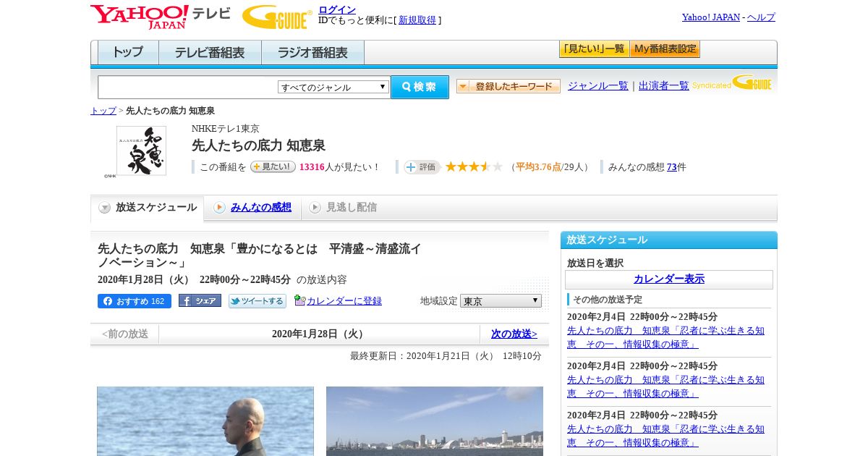The image size is (868, 456).
Task: Click the NHKEテレ1東京 channel text
Action: tap(226, 129)
